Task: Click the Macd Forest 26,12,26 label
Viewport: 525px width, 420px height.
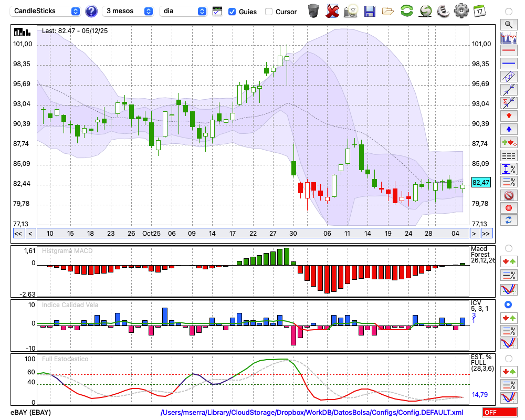Action: point(482,255)
